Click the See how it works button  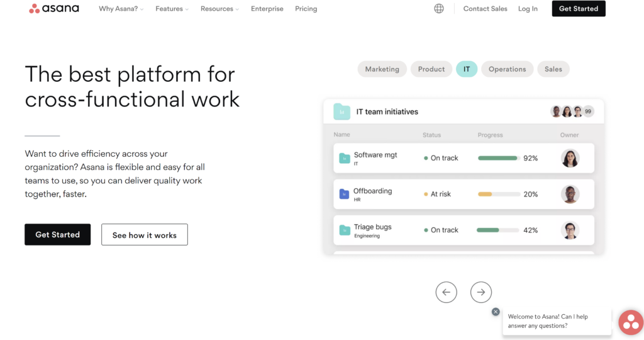pyautogui.click(x=145, y=235)
